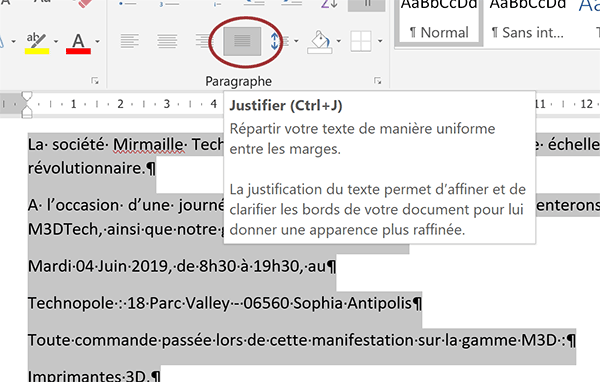The image size is (600, 382).
Task: Click the shading paint bucket icon
Action: tap(320, 41)
